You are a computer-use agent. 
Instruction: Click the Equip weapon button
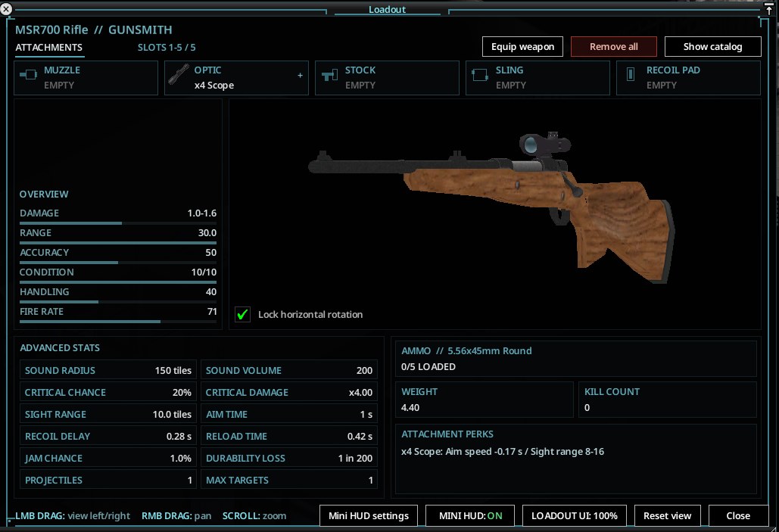click(x=522, y=47)
